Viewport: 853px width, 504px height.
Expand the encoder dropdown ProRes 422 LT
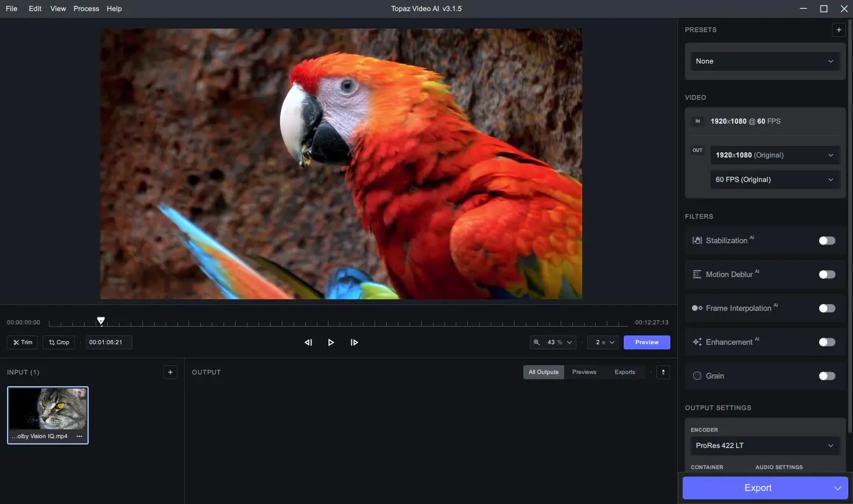click(x=765, y=446)
